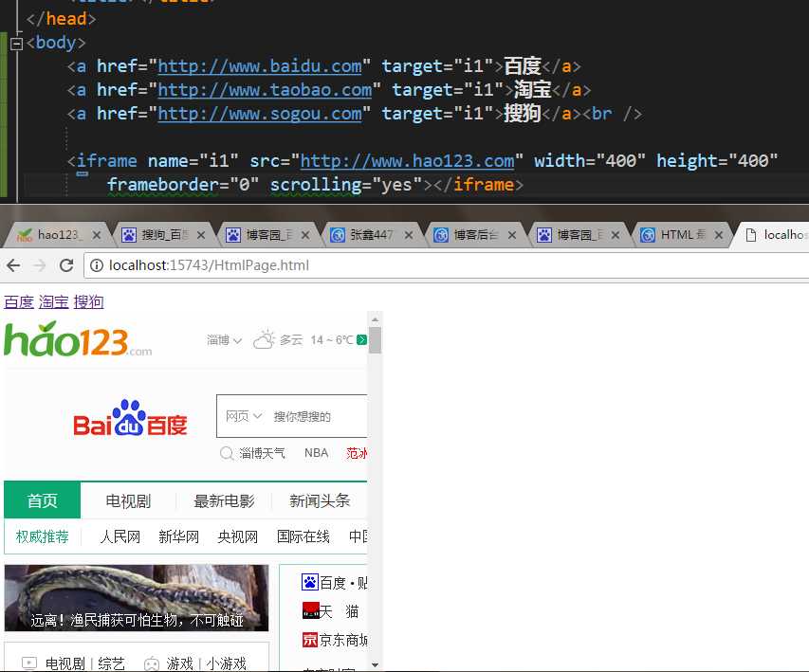Click the 权威推荐 label
Screen dimensions: 809x672
click(43, 536)
